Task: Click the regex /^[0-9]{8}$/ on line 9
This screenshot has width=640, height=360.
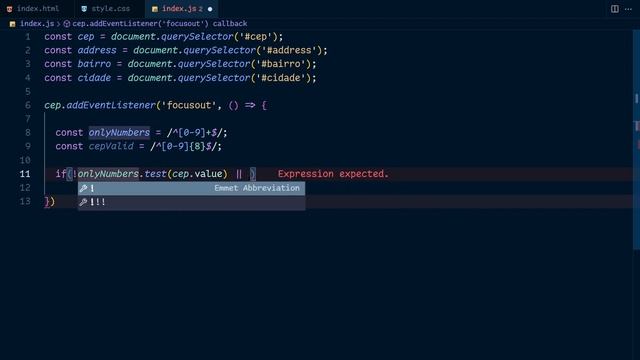Action: pyautogui.click(x=183, y=147)
